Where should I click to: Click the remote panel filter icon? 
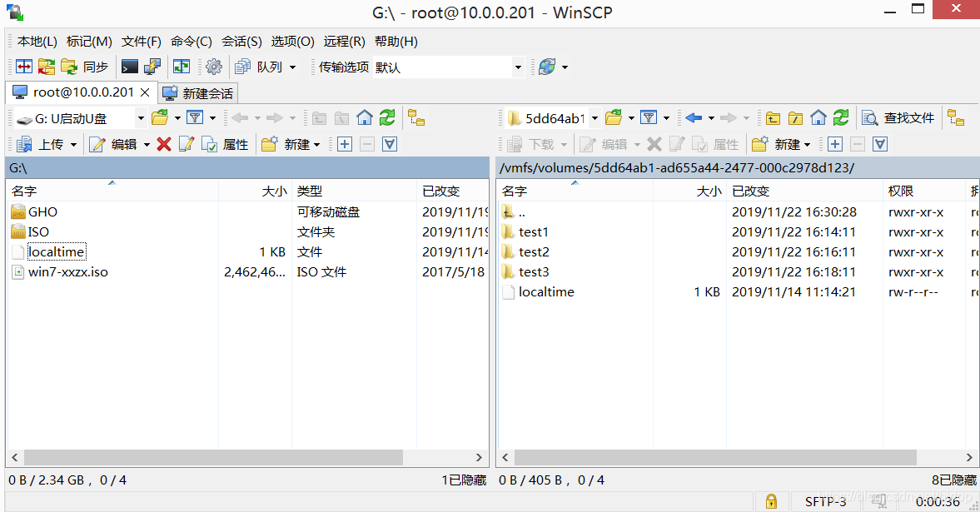coord(649,117)
